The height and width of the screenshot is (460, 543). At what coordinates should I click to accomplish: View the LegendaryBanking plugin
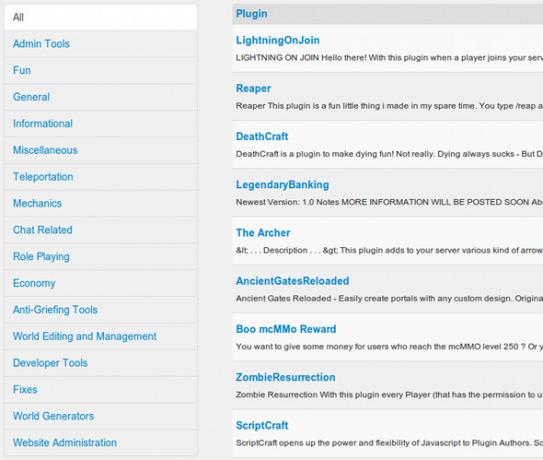coord(282,185)
